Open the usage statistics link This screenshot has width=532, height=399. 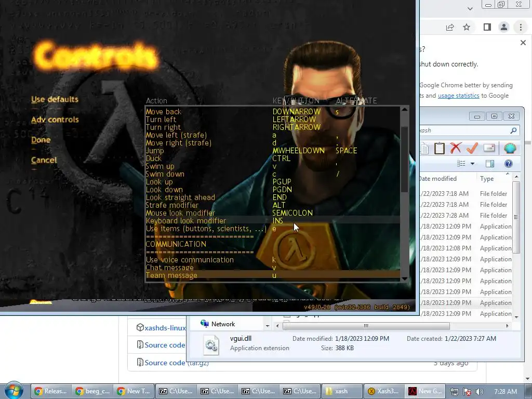458,96
